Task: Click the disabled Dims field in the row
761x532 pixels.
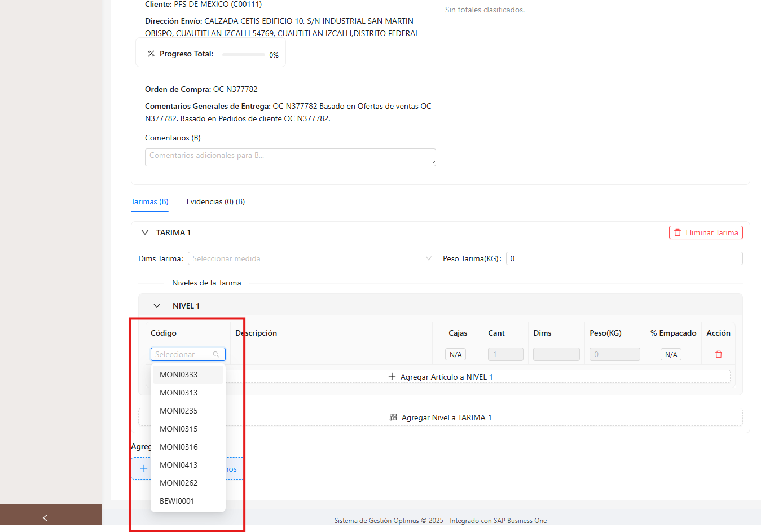Action: (x=556, y=354)
